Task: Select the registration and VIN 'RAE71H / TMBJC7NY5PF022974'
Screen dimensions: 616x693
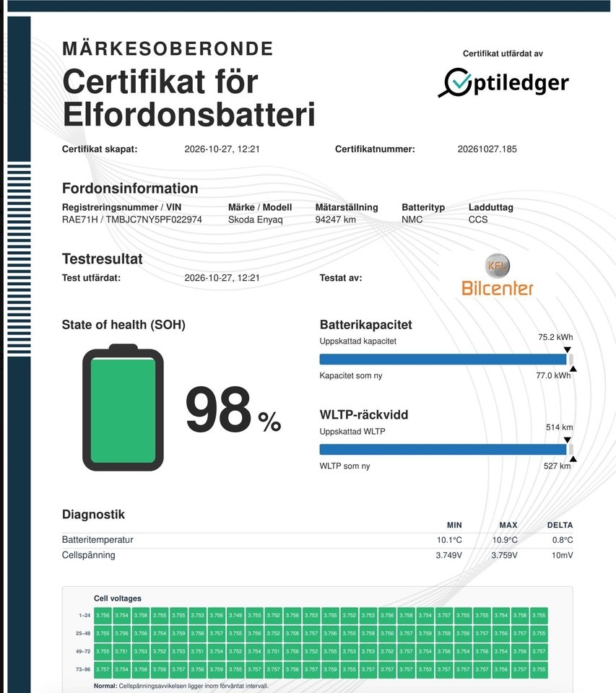Action: click(131, 219)
